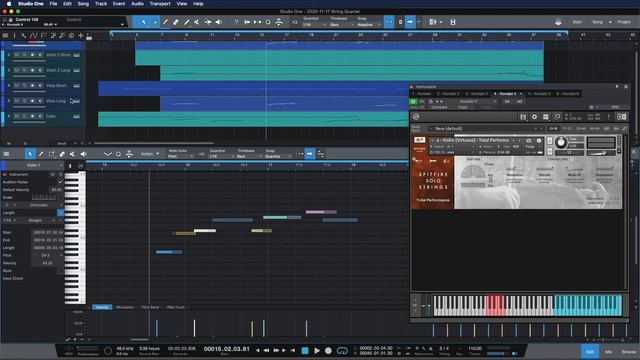Open the Snap Adaptive dropdown in top toolbar
Screen dimensions: 640x360
tap(369, 24)
